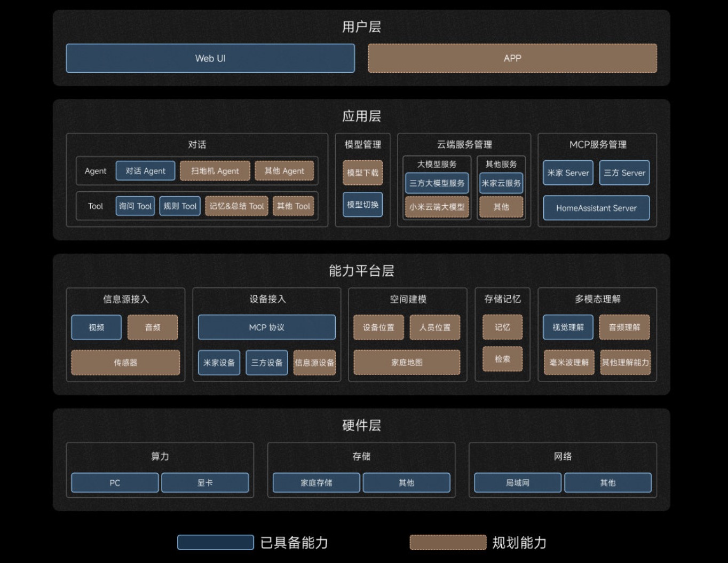The image size is (728, 563).
Task: Click the blue 已具备能力 legend swatch
Action: point(216,542)
